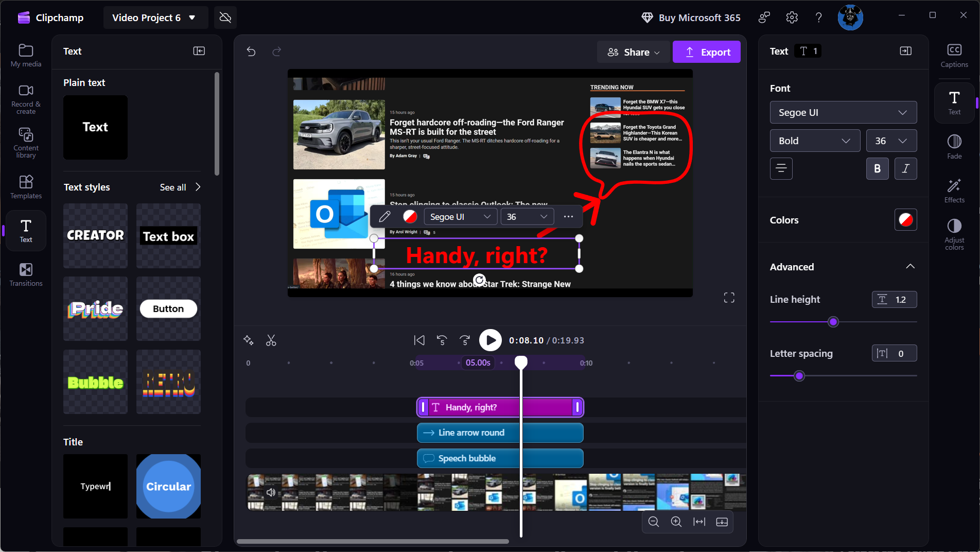Forward five seconds
The height and width of the screenshot is (552, 980).
coord(465,340)
